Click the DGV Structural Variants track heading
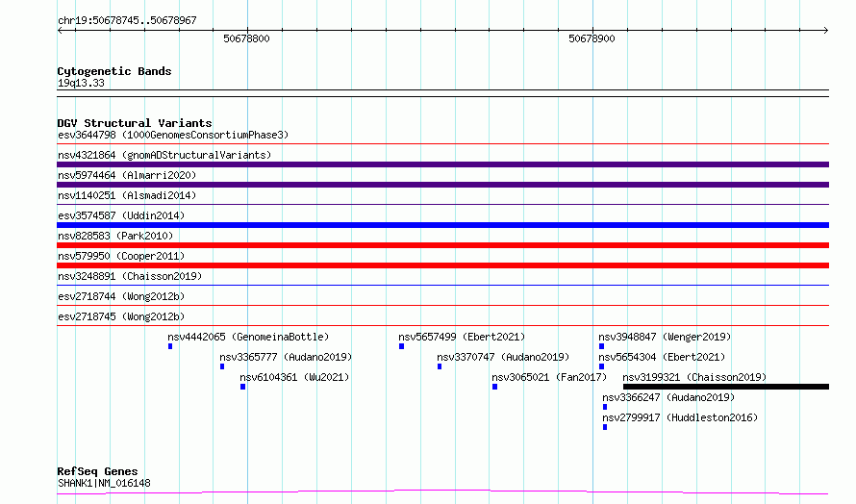The width and height of the screenshot is (856, 504). [135, 123]
